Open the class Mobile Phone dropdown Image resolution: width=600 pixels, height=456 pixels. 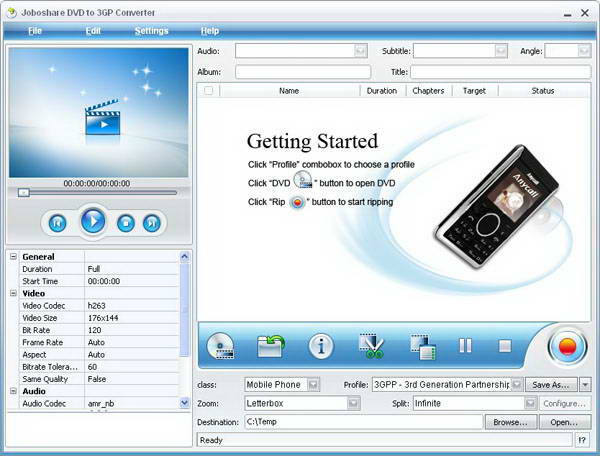pos(313,384)
